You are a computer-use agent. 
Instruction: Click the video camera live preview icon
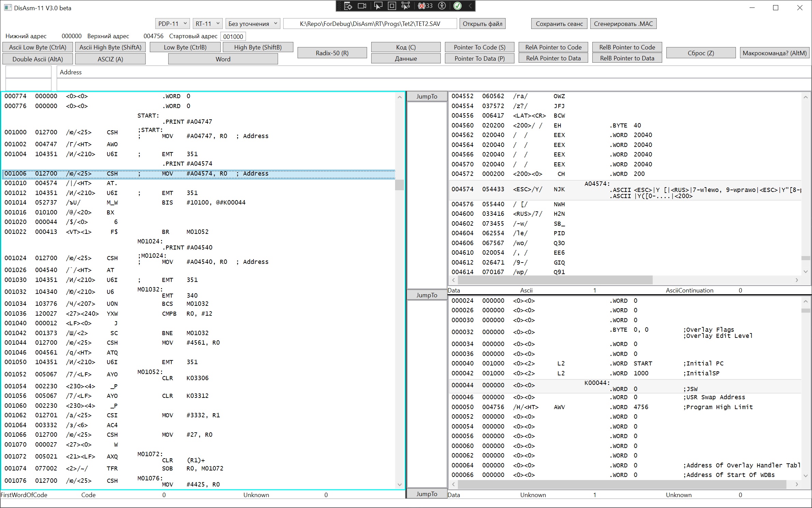(362, 6)
